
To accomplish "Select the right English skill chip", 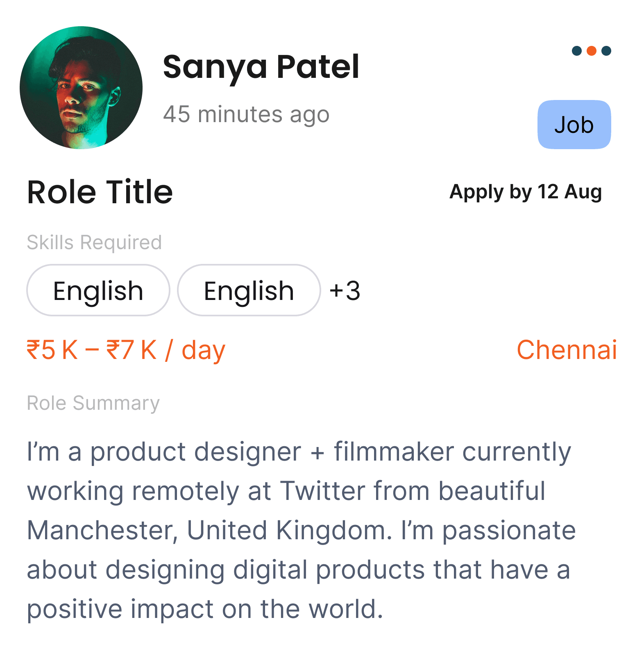I will (x=249, y=291).
